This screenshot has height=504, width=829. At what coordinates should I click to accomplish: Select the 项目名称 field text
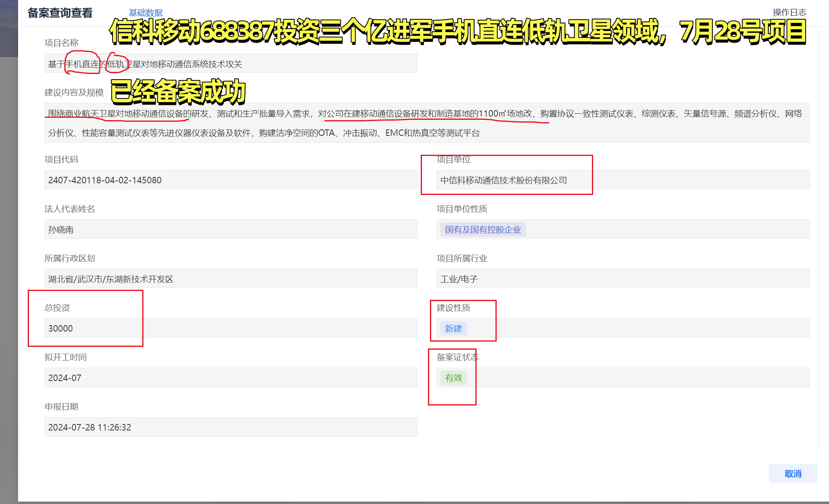(x=231, y=64)
